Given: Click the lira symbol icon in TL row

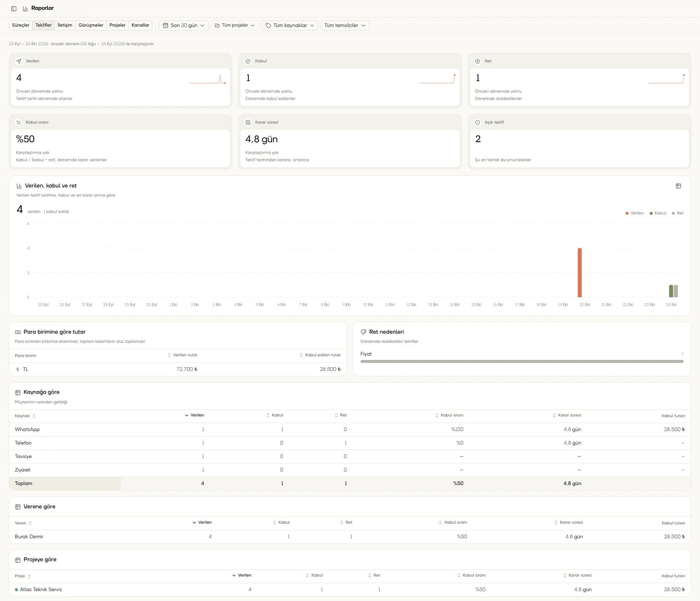Looking at the screenshot, I should [18, 370].
